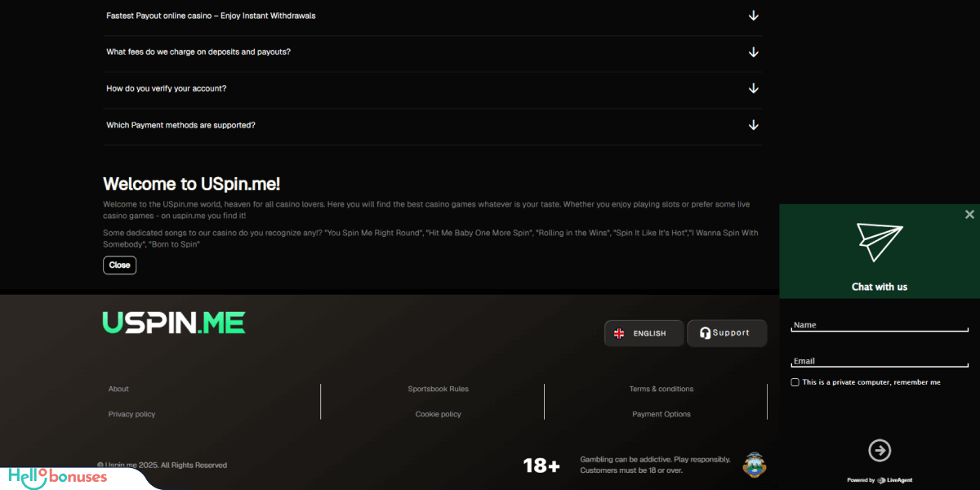The width and height of the screenshot is (980, 490).
Task: Open the Sportsbook Rules link
Action: (439, 389)
